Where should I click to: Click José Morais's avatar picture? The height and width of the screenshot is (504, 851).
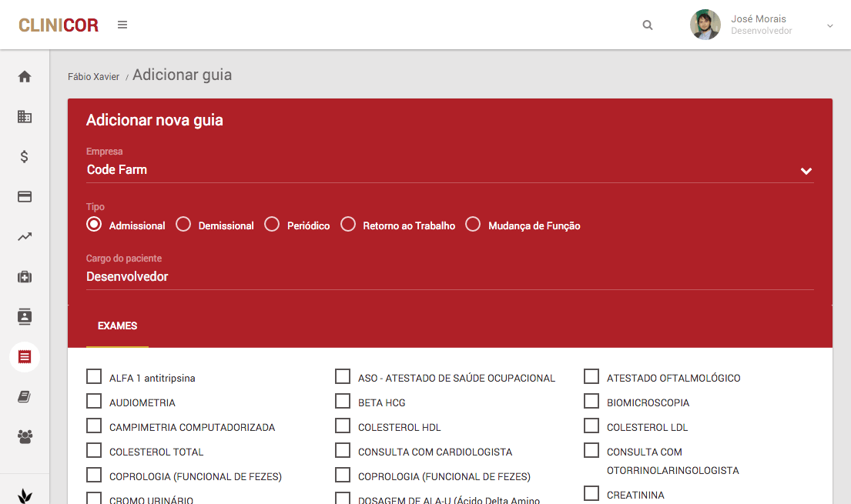[705, 25]
